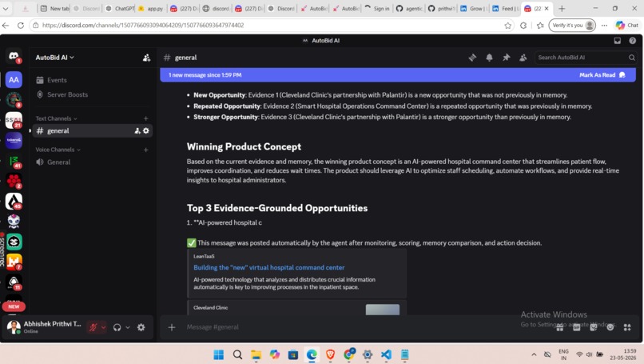
Task: Toggle microphone mute button
Action: (93, 327)
